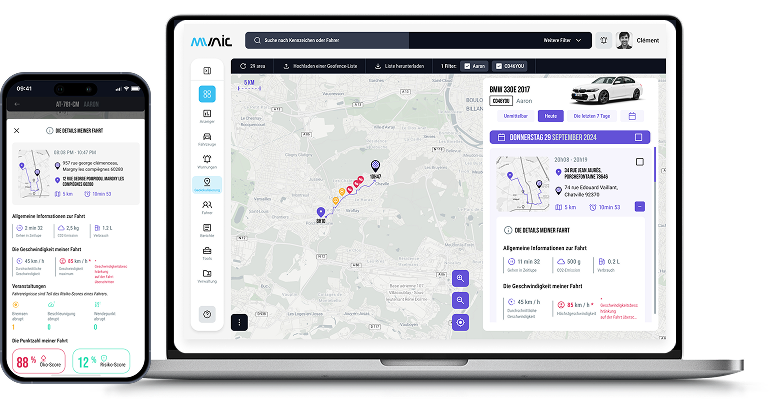The height and width of the screenshot is (407, 780).
Task: Uncheck the Aaron filter checkbox
Action: click(x=467, y=66)
